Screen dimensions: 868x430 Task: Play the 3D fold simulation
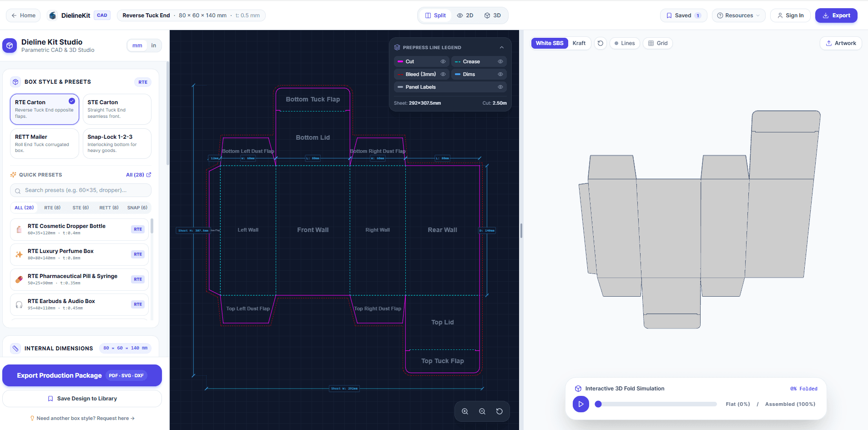coord(581,404)
